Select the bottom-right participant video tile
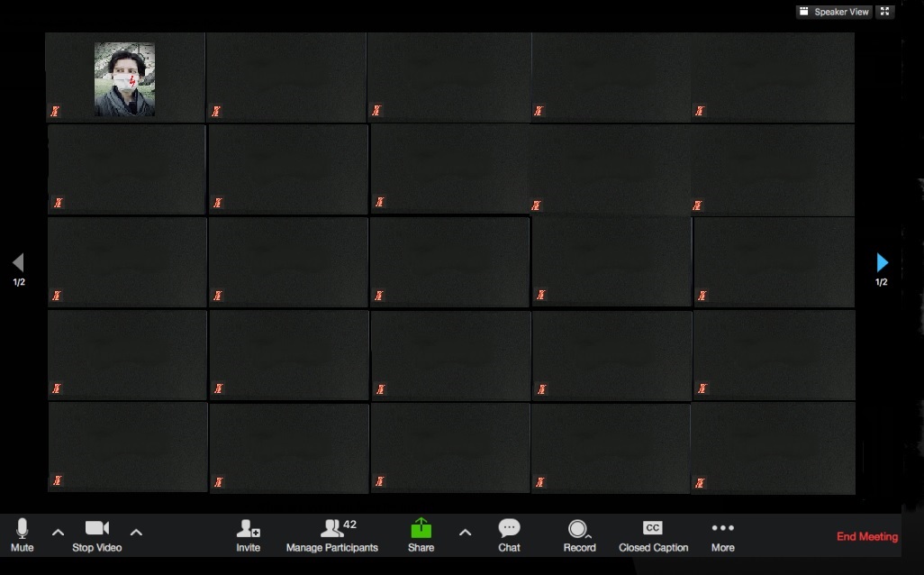Image resolution: width=924 pixels, height=575 pixels. [x=773, y=447]
